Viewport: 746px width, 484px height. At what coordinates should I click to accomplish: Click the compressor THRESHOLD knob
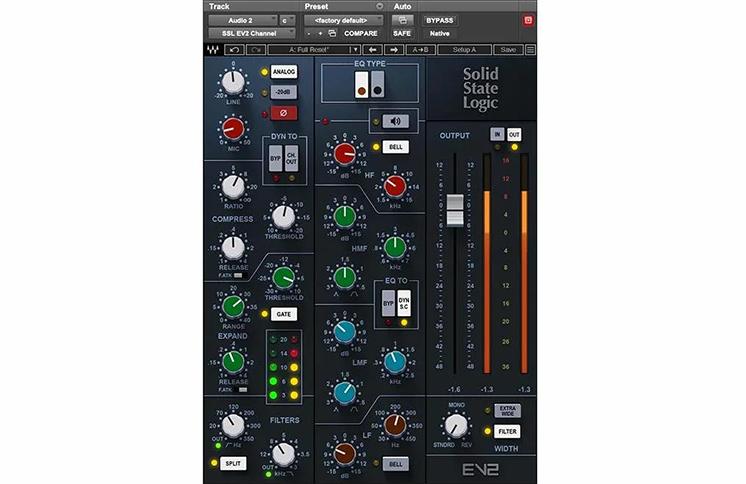[284, 217]
